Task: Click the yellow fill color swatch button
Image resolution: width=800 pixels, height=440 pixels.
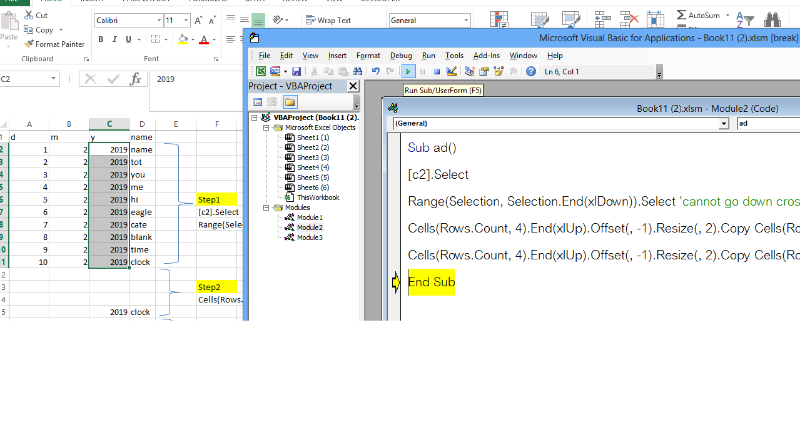Action: coord(182,39)
